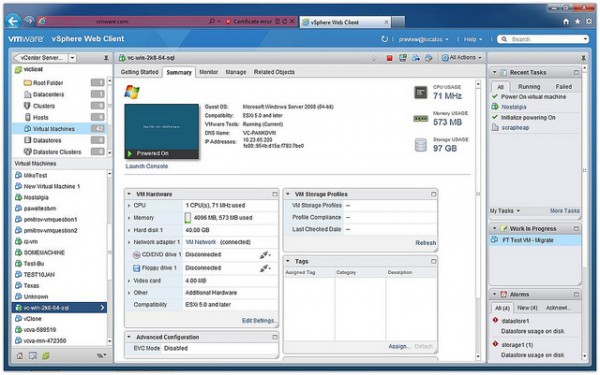The image size is (600, 375).
Task: Maximize the Alarms panel
Action: point(576,294)
